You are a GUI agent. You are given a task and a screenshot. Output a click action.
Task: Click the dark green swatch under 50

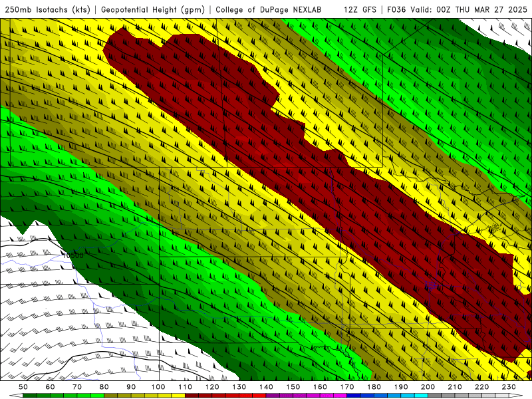pyautogui.click(x=30, y=396)
